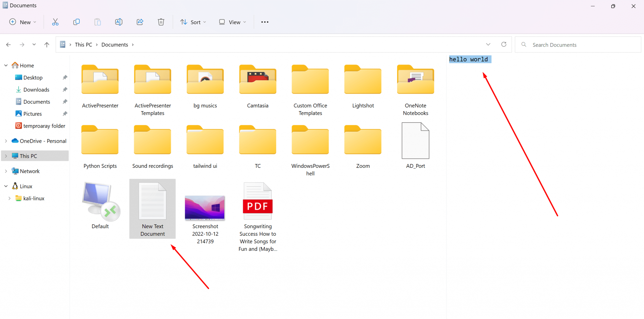Select temproaray folder in navigation pane
The image size is (644, 319).
[40, 126]
